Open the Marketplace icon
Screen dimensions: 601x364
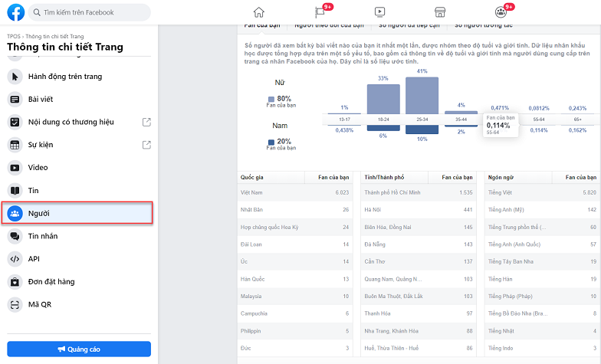point(440,11)
